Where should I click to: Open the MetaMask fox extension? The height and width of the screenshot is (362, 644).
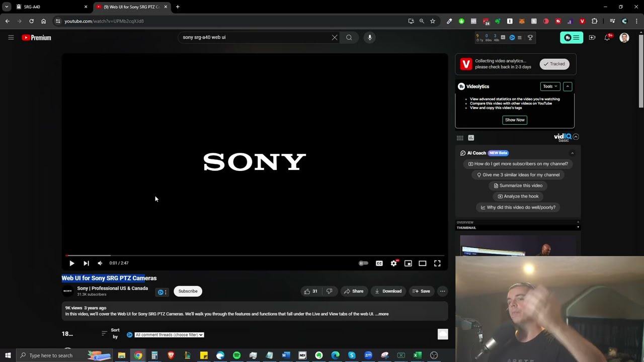pos(522,21)
